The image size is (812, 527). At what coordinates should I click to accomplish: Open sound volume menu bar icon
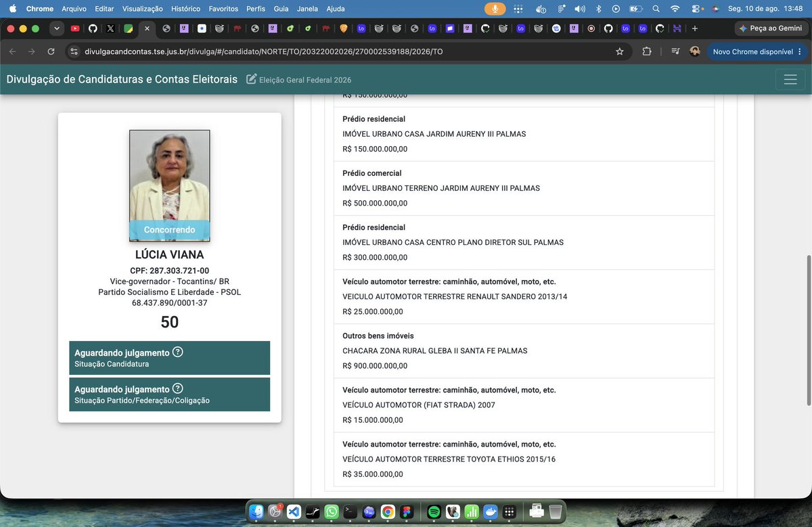580,9
